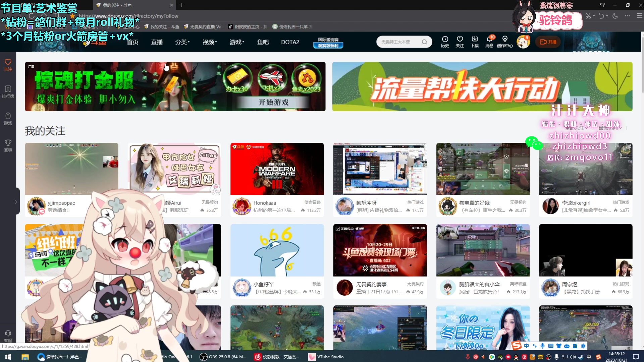Click the OBS 25.0.8 taskbar window
The image size is (644, 362).
point(223,357)
